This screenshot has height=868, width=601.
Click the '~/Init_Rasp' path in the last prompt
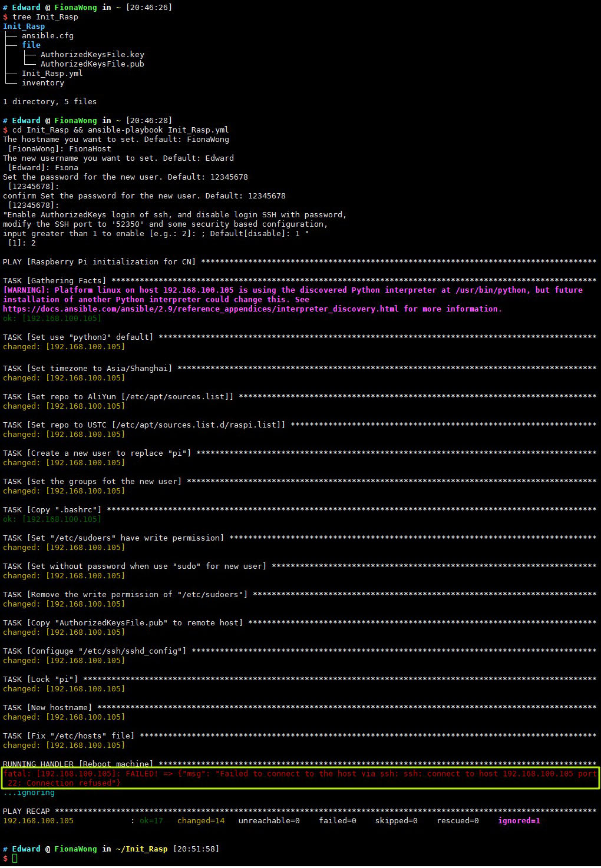point(142,849)
